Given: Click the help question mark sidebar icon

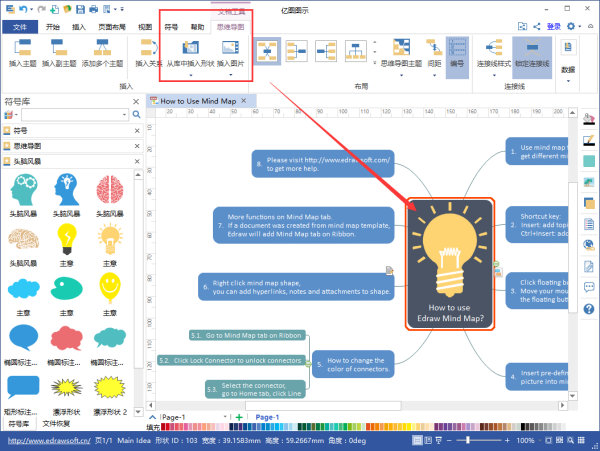Looking at the screenshot, I should (x=589, y=309).
